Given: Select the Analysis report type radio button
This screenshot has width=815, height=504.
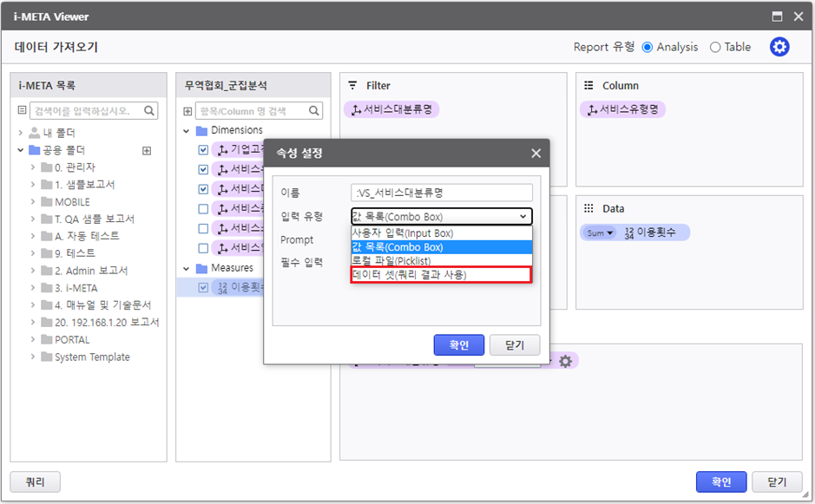Looking at the screenshot, I should (x=647, y=47).
